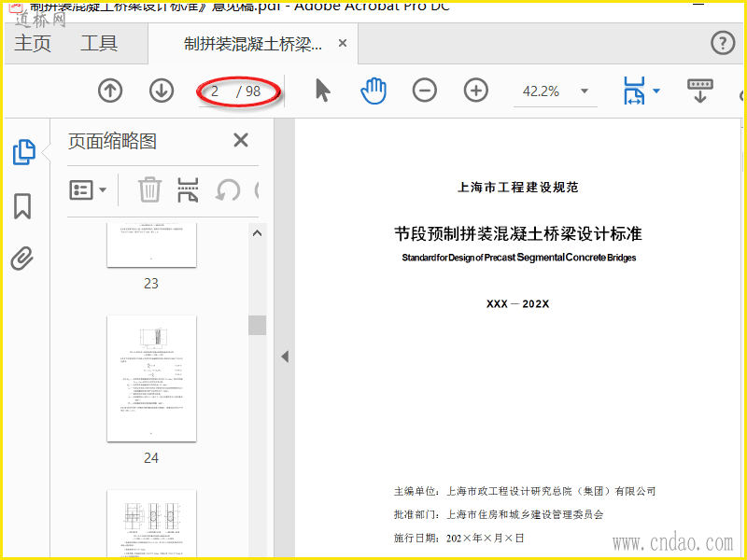Click the page number field
Viewport: 747px width, 560px height.
point(216,91)
